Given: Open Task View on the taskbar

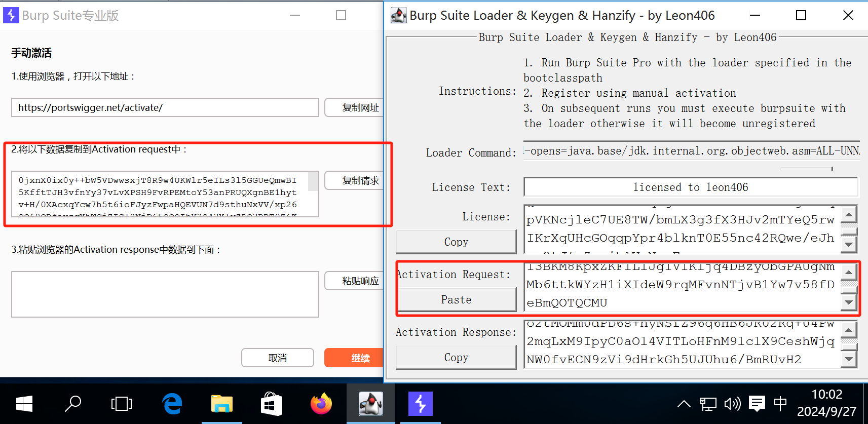Looking at the screenshot, I should pyautogui.click(x=122, y=404).
